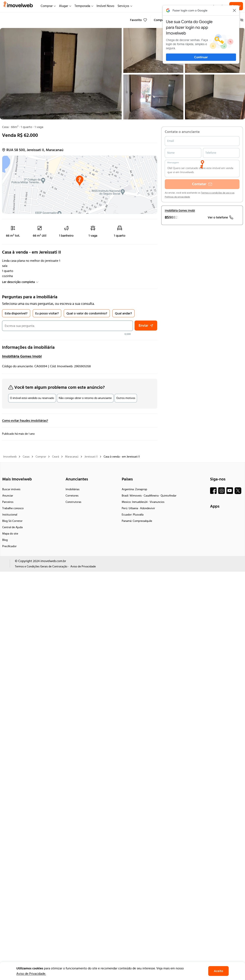Open the YouTube icon in footer
Image resolution: width=245 pixels, height=980 pixels.
(x=230, y=490)
